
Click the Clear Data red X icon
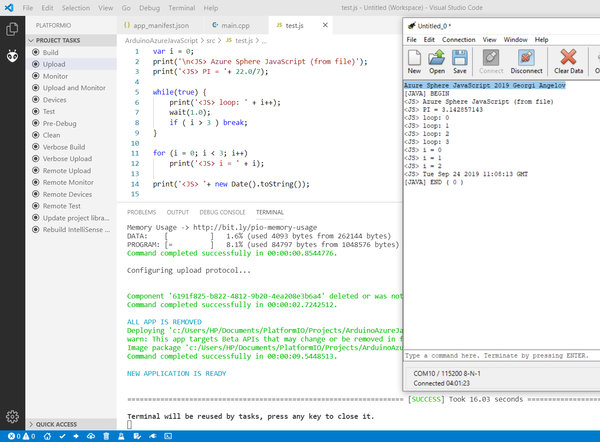568,62
